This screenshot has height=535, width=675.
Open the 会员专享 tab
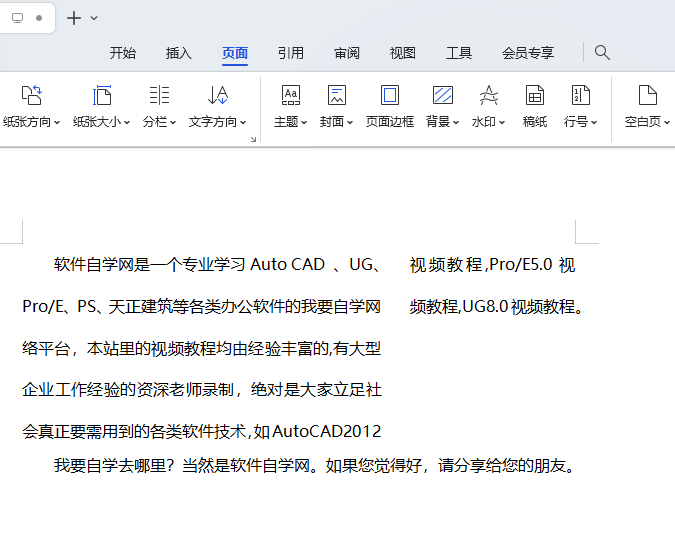528,53
